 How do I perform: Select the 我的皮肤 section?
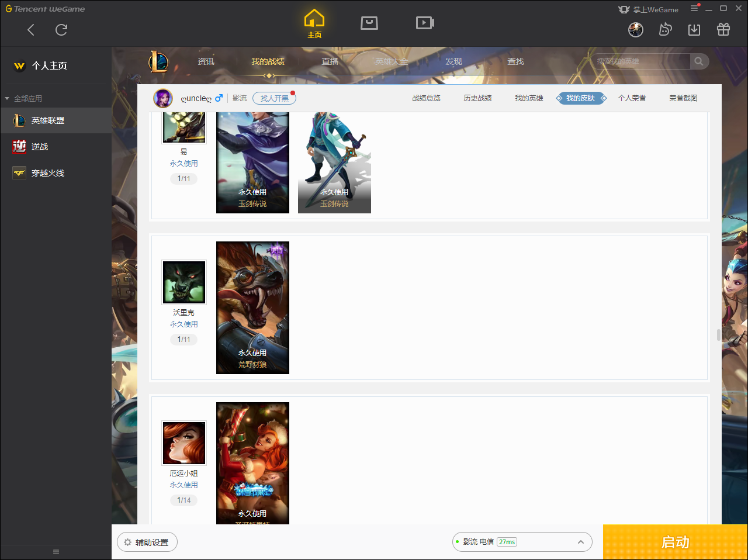580,98
